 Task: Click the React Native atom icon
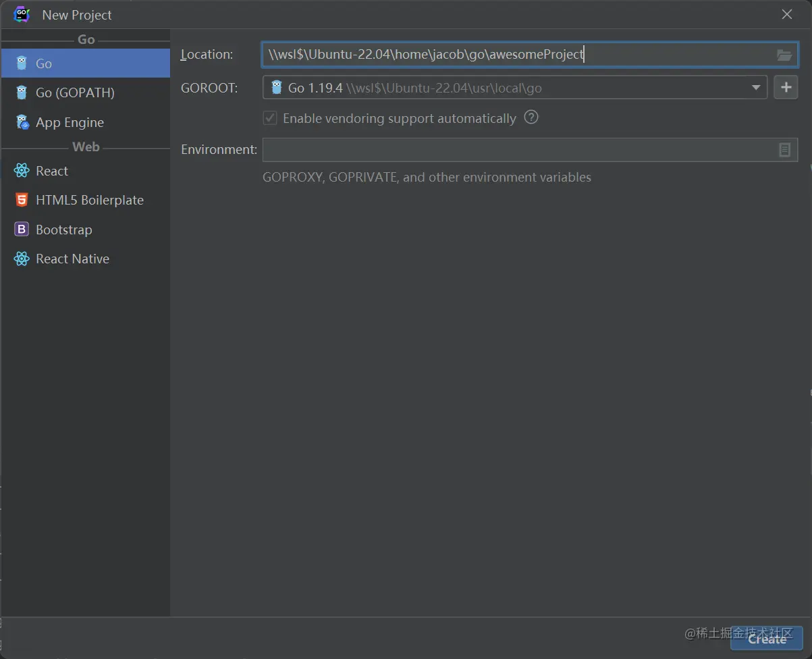(22, 259)
